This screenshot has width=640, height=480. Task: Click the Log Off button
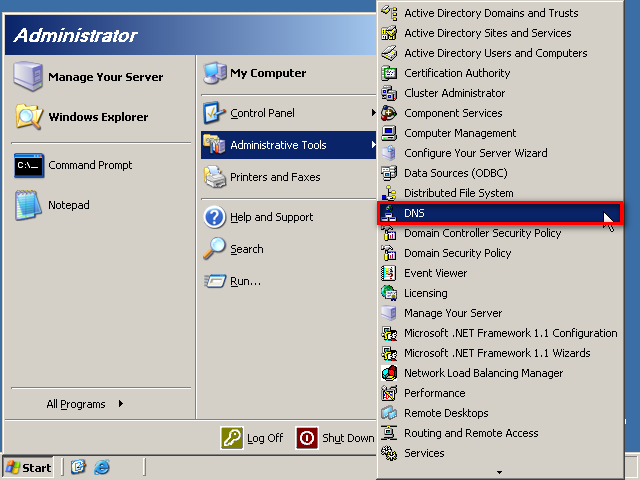tap(252, 438)
